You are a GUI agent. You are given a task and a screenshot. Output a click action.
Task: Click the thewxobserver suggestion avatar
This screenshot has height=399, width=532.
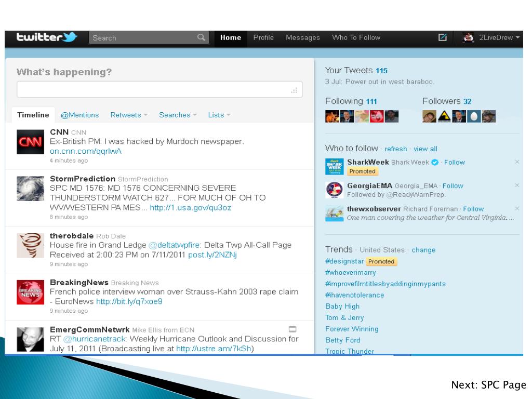point(334,214)
